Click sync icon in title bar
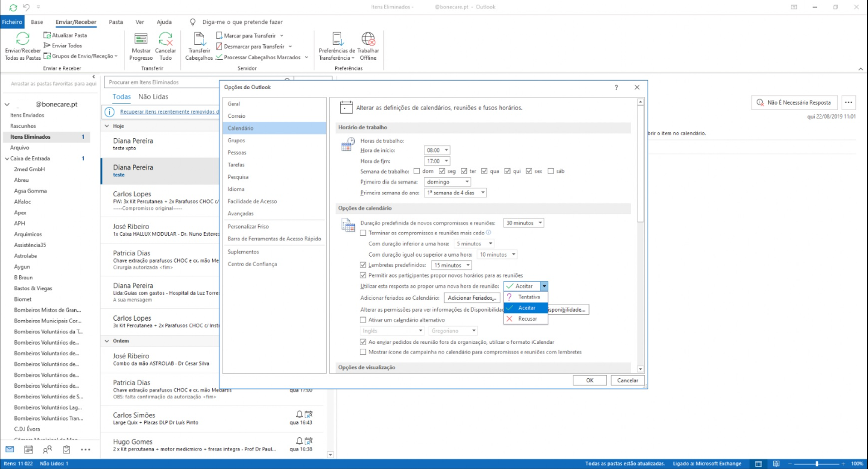 (x=13, y=7)
